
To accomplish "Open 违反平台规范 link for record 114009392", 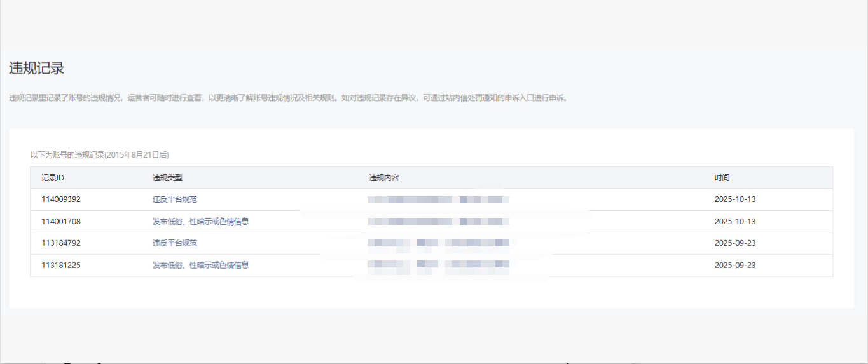I will click(x=174, y=199).
